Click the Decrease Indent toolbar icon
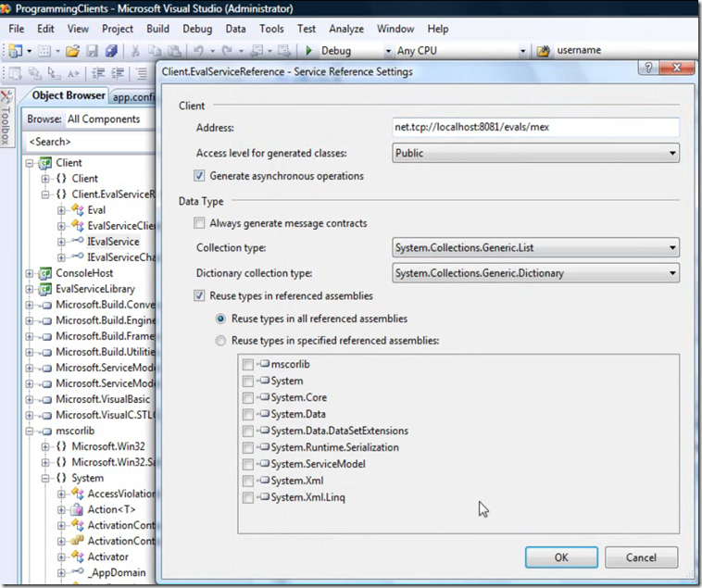This screenshot has width=702, height=588. [98, 73]
